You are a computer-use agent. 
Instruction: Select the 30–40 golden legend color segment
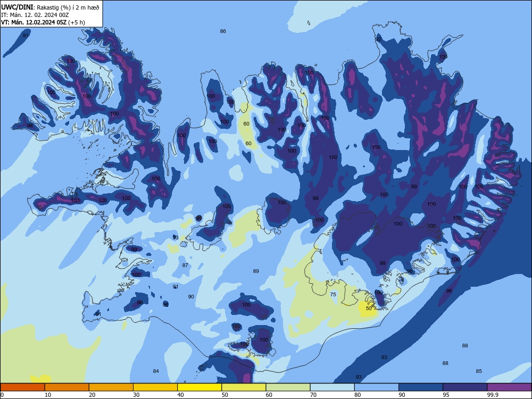point(155,387)
